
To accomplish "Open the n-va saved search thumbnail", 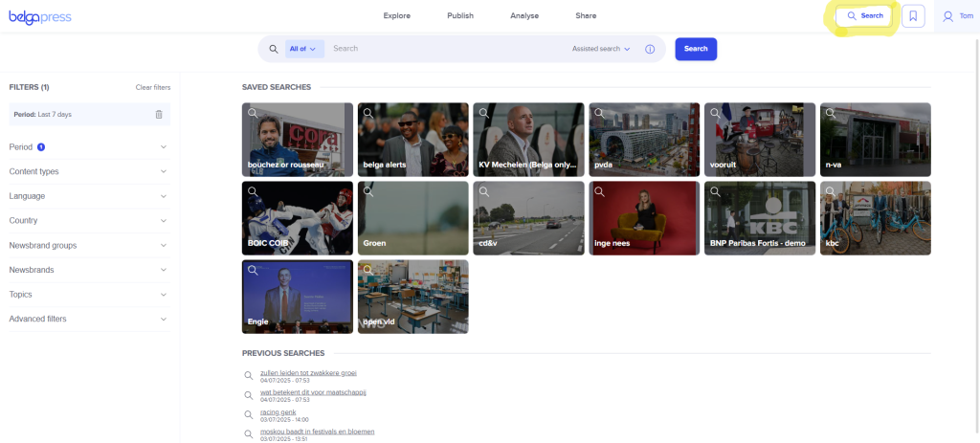I will click(876, 140).
